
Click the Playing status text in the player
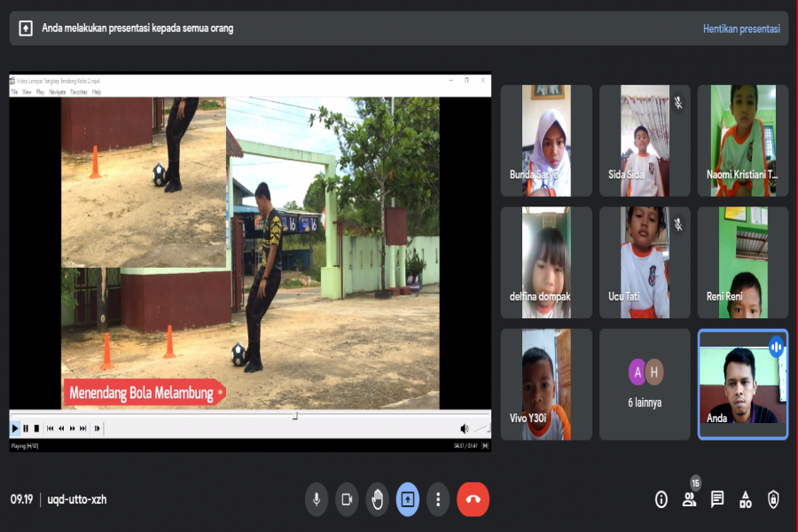(x=25, y=446)
